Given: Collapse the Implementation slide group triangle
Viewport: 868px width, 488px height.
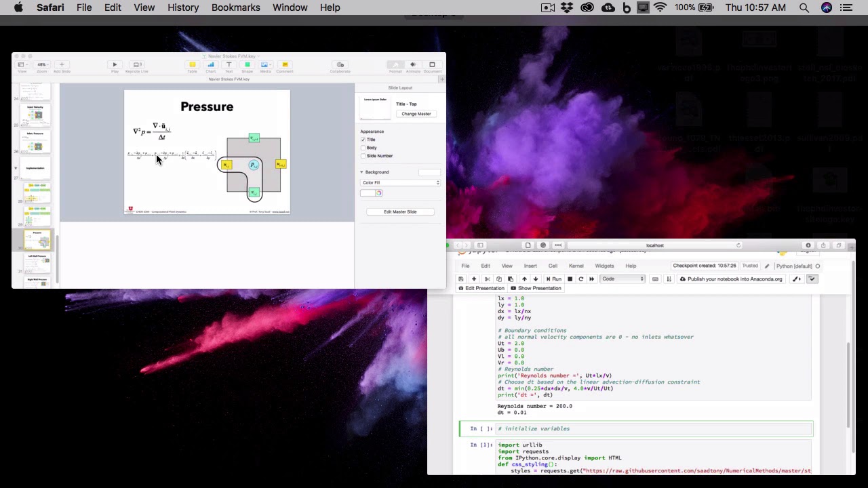Looking at the screenshot, I should point(16,168).
